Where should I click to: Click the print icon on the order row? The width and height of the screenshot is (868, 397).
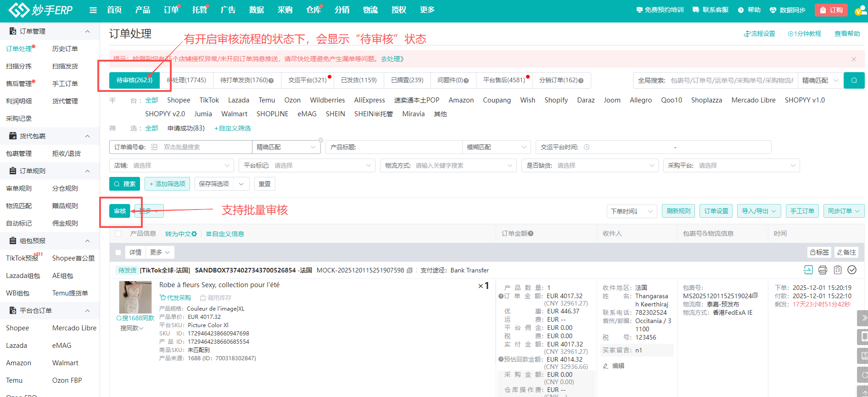click(x=823, y=270)
